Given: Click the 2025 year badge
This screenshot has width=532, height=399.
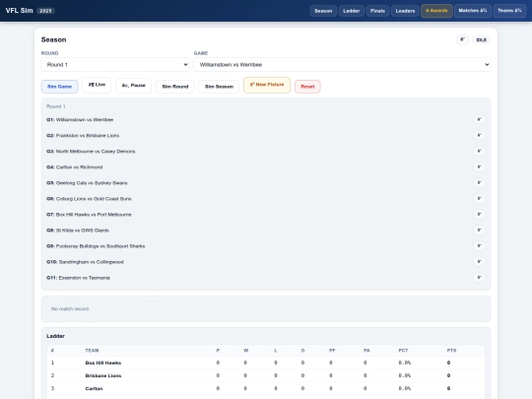Looking at the screenshot, I should (x=45, y=11).
